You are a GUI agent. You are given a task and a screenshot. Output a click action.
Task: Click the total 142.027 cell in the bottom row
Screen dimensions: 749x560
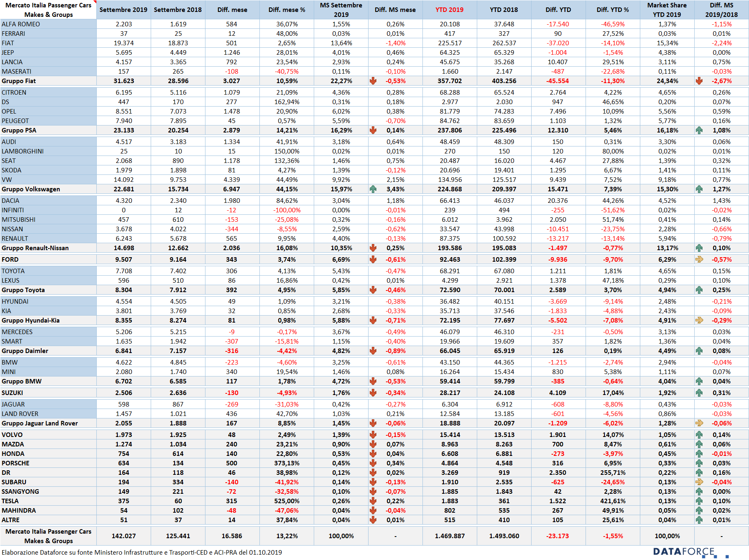click(x=124, y=536)
